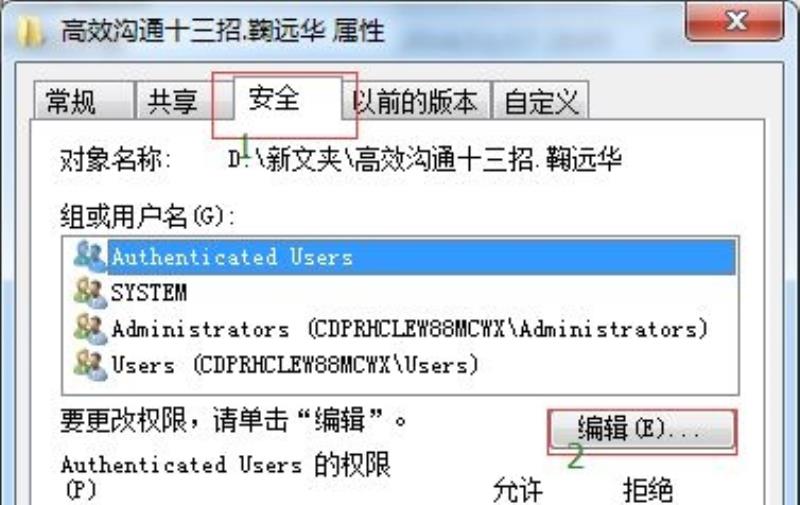800x505 pixels.
Task: Open the 共享 tab
Action: pyautogui.click(x=174, y=100)
